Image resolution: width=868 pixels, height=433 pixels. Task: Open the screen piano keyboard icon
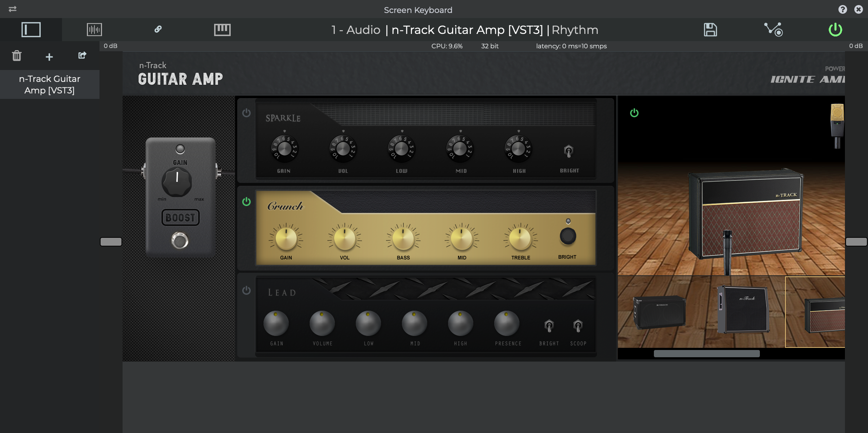(222, 30)
